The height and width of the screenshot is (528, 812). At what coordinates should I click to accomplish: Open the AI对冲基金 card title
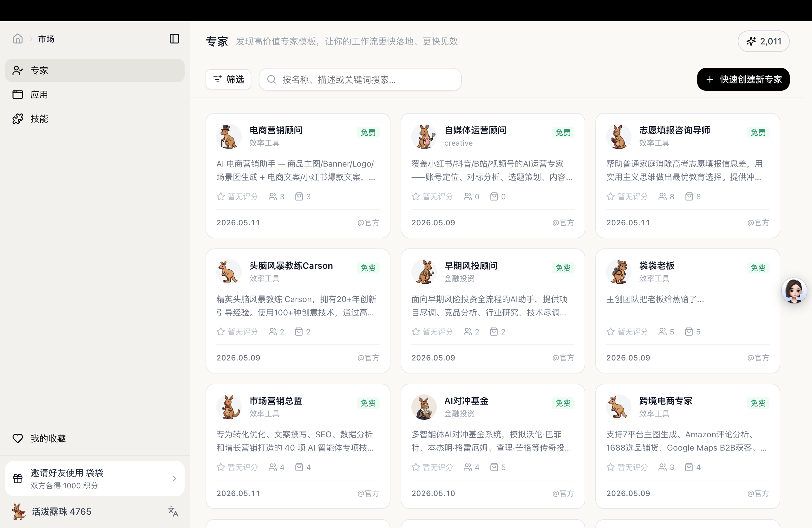coord(466,401)
